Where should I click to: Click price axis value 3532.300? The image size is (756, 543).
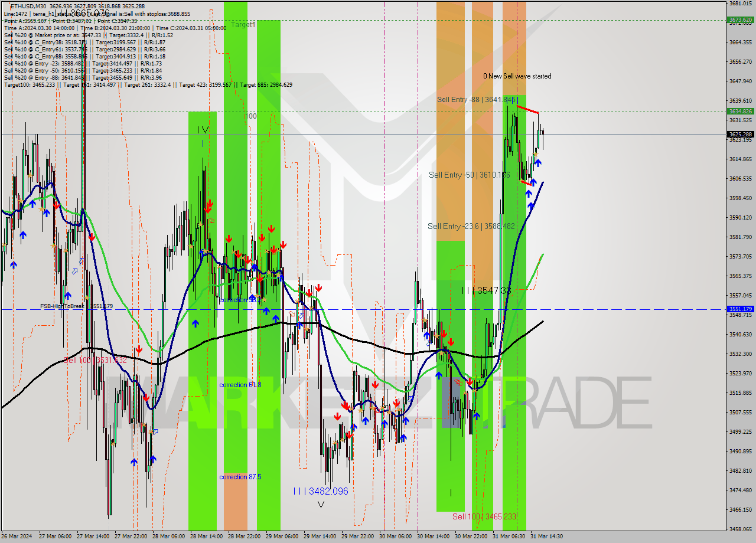[x=741, y=354]
